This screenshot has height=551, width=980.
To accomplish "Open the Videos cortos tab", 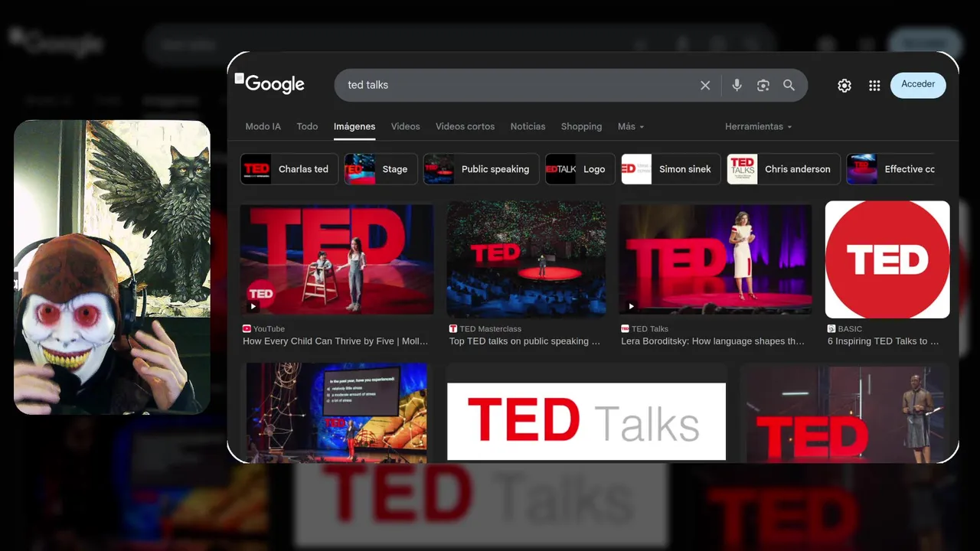I will click(x=465, y=126).
